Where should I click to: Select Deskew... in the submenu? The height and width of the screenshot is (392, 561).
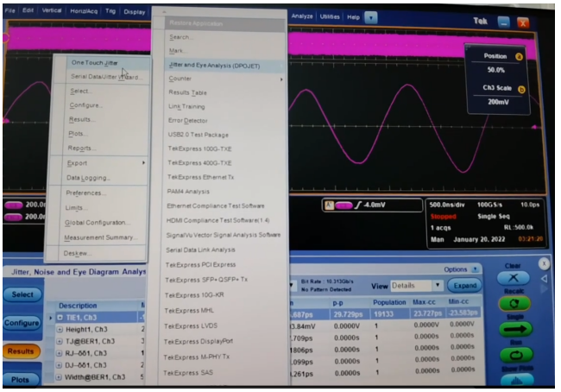pyautogui.click(x=78, y=253)
